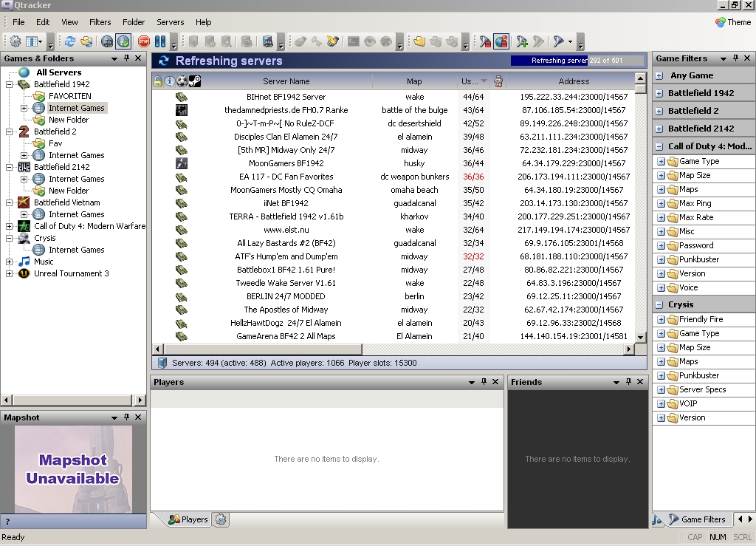Open the gear tab beside Players tab
Image resolution: width=756 pixels, height=546 pixels.
click(220, 519)
